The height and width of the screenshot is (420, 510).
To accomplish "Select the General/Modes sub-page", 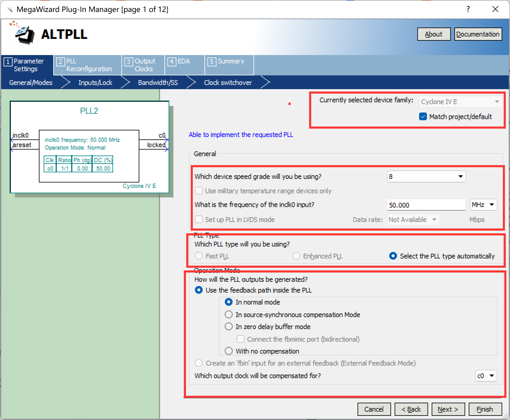I will (x=31, y=83).
